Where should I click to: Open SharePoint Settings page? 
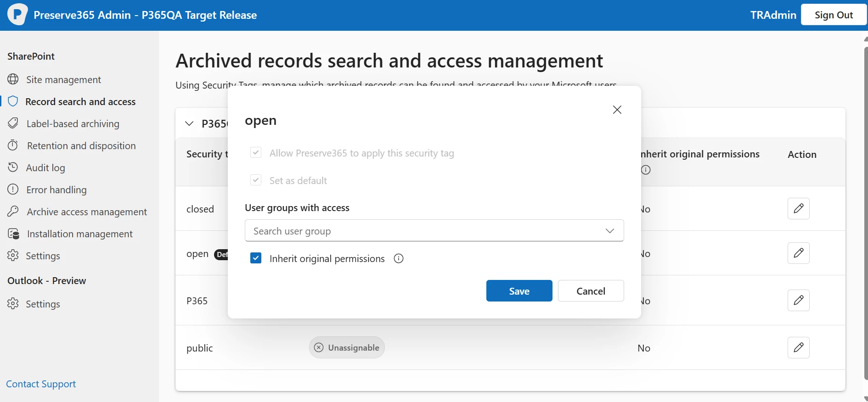(x=43, y=256)
